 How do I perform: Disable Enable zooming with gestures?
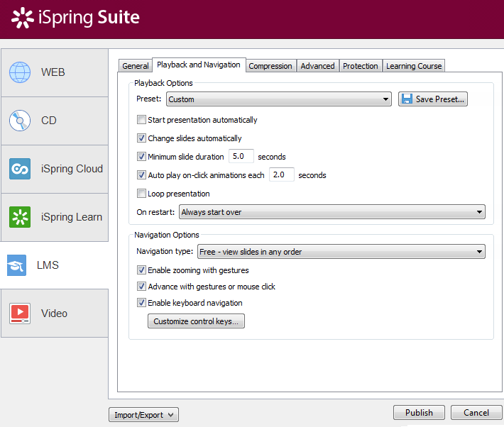141,270
